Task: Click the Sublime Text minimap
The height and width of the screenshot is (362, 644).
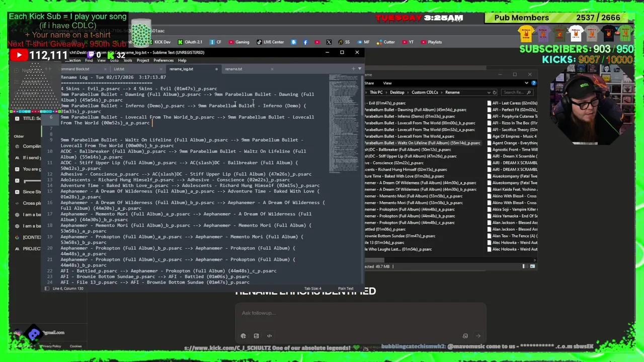Action: point(344,123)
